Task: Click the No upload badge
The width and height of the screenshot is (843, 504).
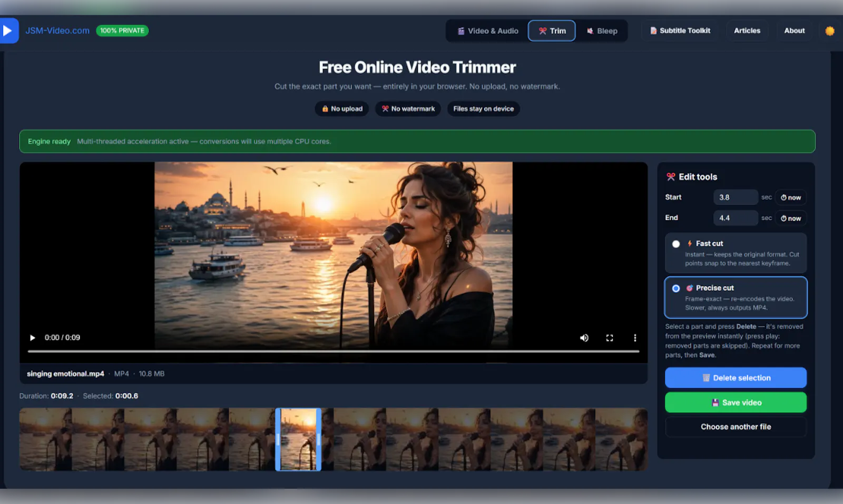Action: click(x=342, y=108)
